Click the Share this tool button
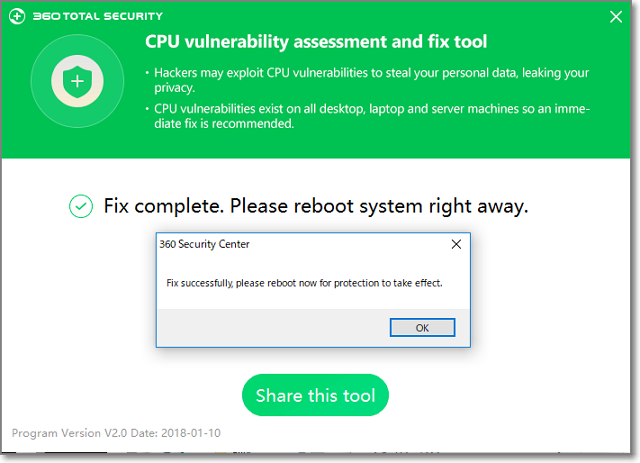 click(315, 395)
